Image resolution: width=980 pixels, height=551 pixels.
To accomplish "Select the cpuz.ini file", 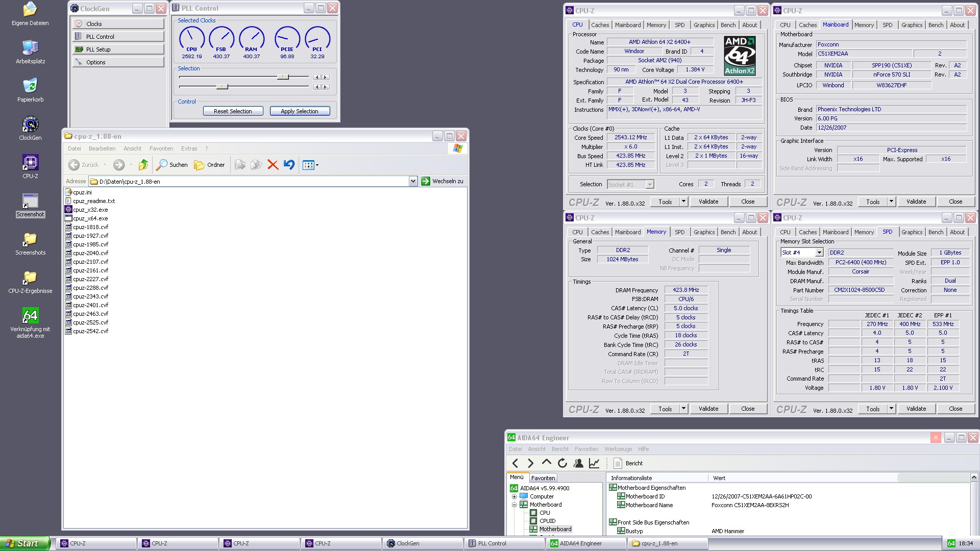I will pos(78,192).
